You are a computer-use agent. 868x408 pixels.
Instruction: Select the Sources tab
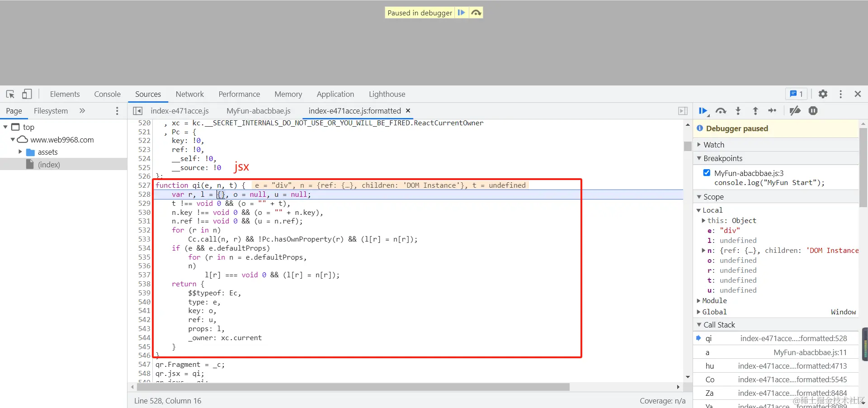pos(148,94)
